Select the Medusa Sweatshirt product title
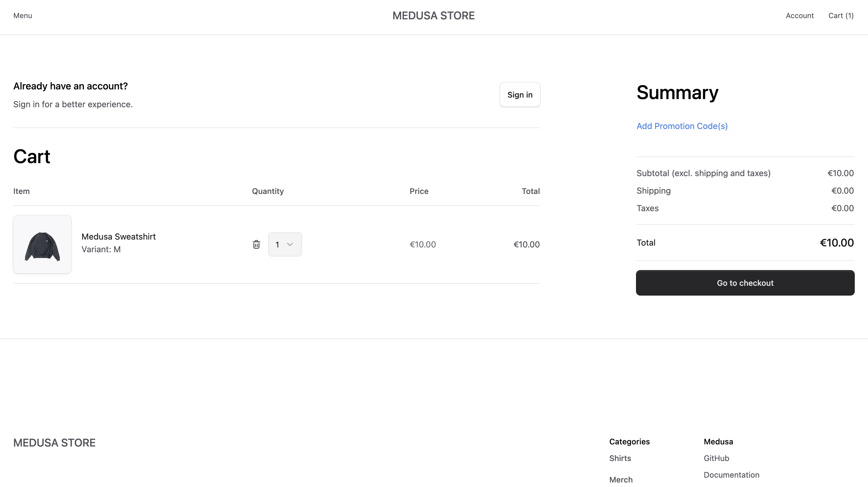 coord(119,237)
